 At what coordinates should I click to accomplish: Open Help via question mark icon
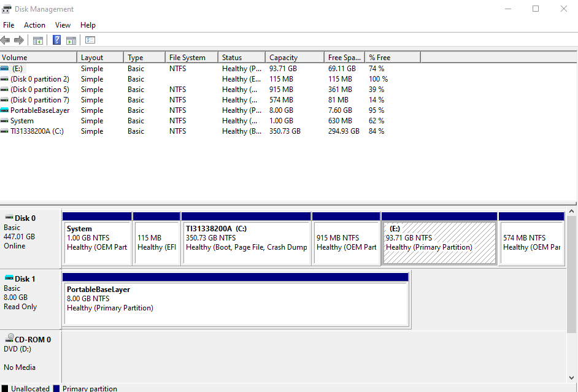click(57, 40)
